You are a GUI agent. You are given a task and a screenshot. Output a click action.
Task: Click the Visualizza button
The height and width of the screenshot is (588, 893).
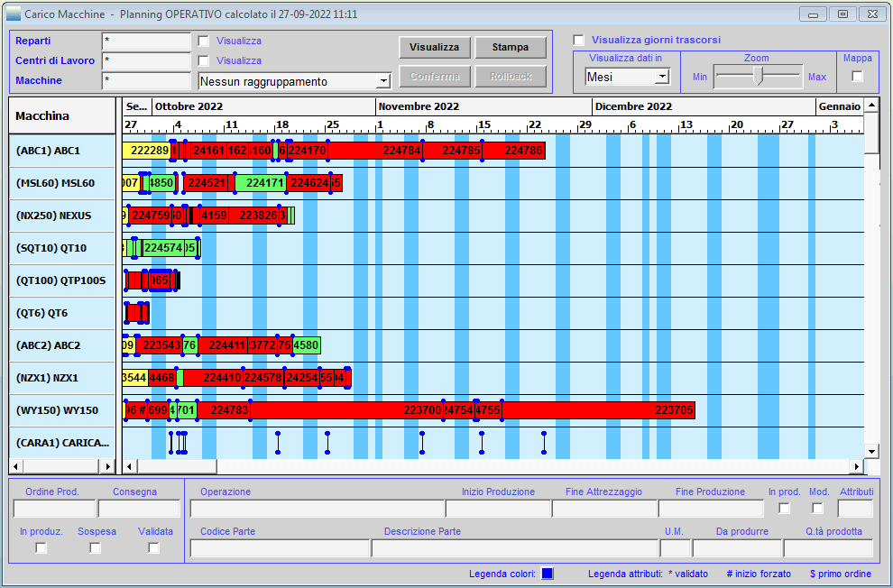point(434,48)
